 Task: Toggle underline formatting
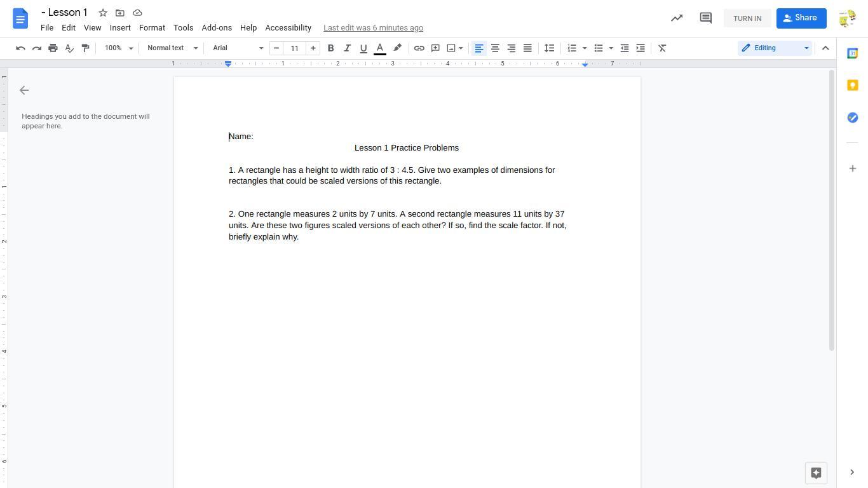363,48
